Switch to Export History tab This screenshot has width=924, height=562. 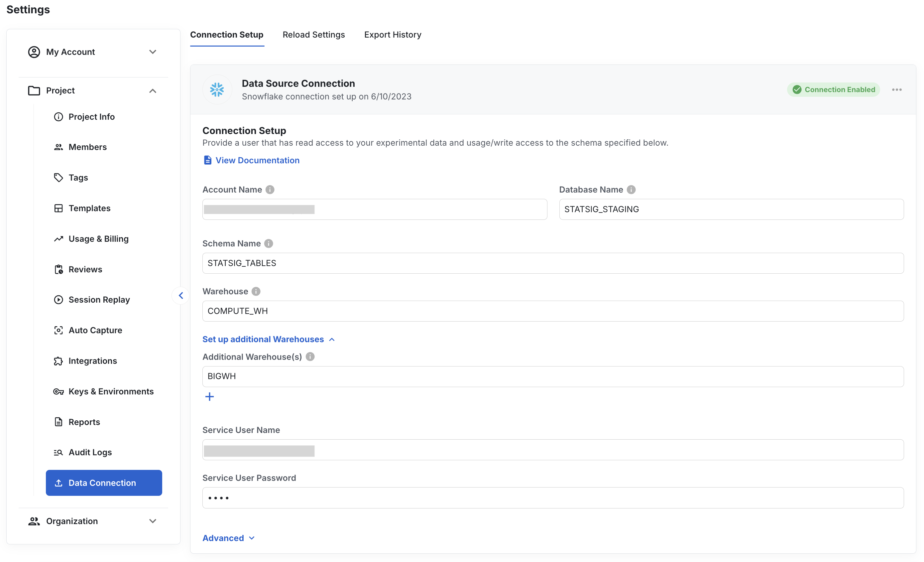pyautogui.click(x=393, y=35)
